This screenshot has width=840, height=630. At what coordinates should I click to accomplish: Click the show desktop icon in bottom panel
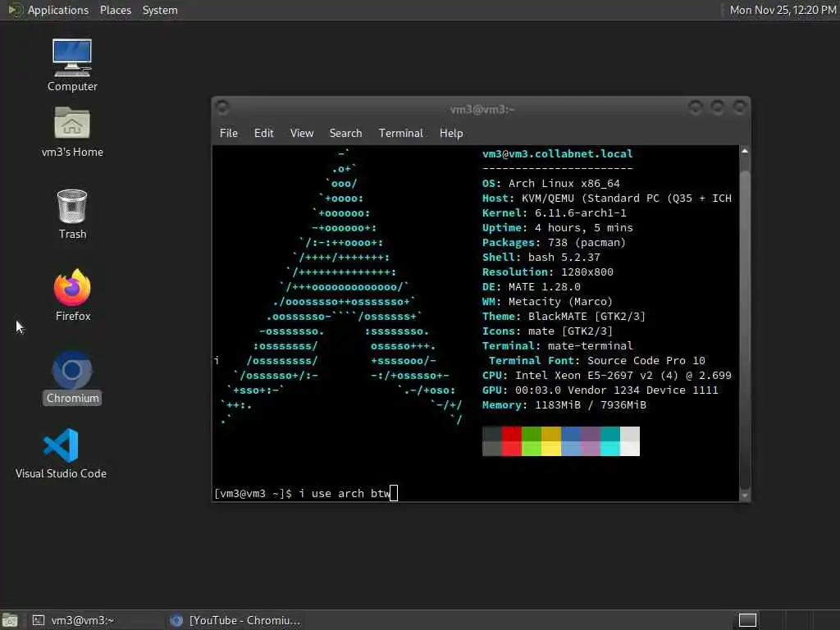(10, 620)
